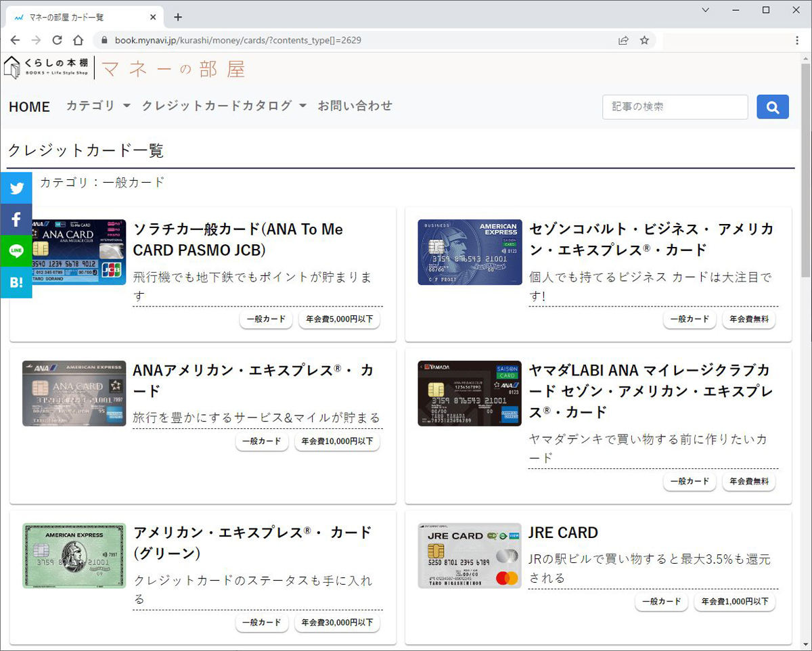Click the Saison Cobalt Business Amex image
This screenshot has width=812, height=651.
pos(470,252)
